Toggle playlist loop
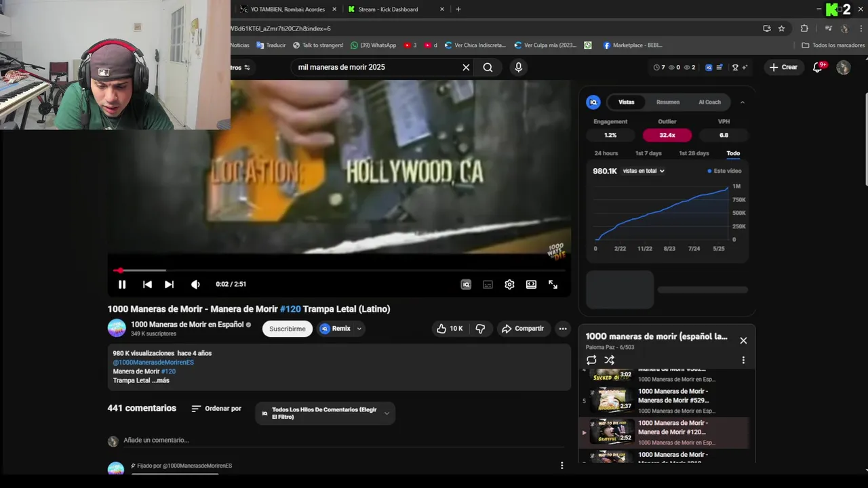The width and height of the screenshot is (868, 488). 591,361
